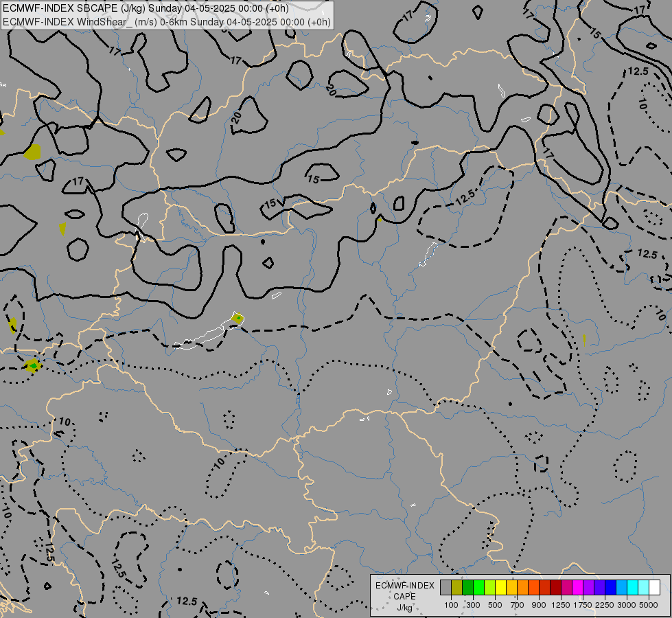The image size is (672, 618).
Task: Pick the dark green legend swatch
Action: (468, 588)
